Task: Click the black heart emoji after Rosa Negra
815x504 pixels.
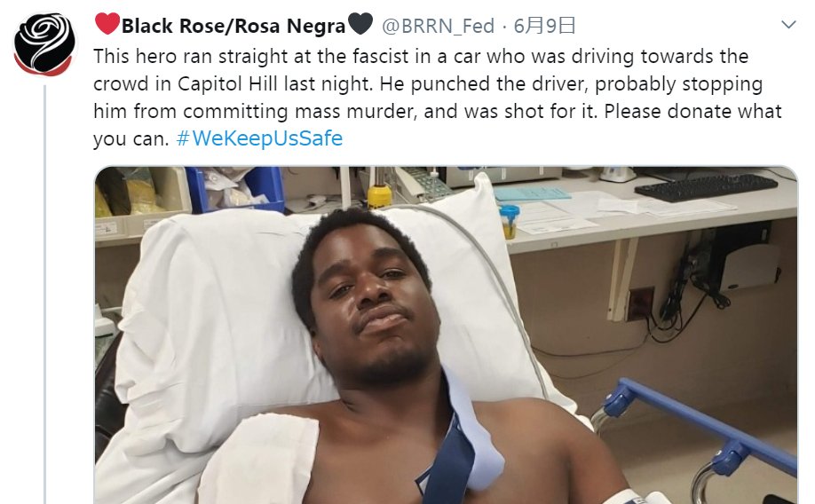Action: tap(360, 24)
